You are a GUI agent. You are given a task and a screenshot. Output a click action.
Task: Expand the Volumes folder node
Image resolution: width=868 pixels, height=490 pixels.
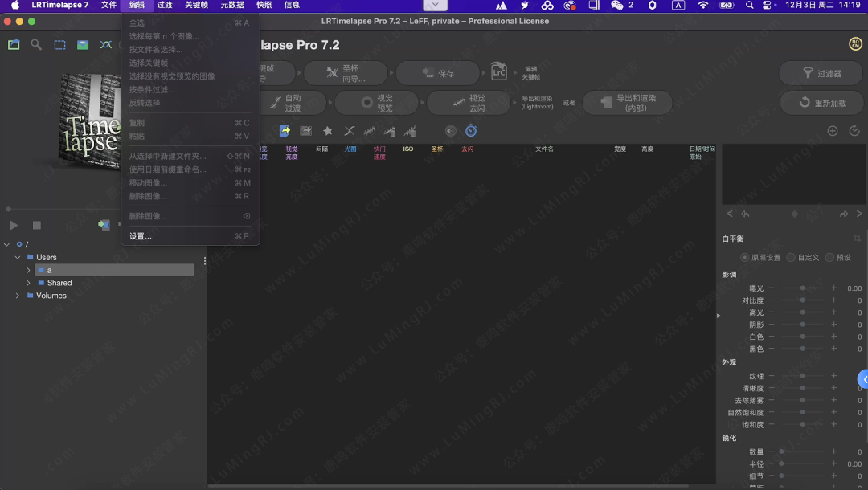(18, 296)
